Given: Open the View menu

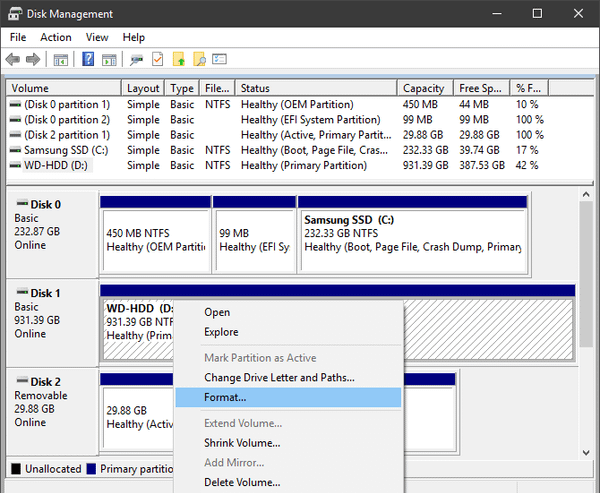Looking at the screenshot, I should pos(97,38).
